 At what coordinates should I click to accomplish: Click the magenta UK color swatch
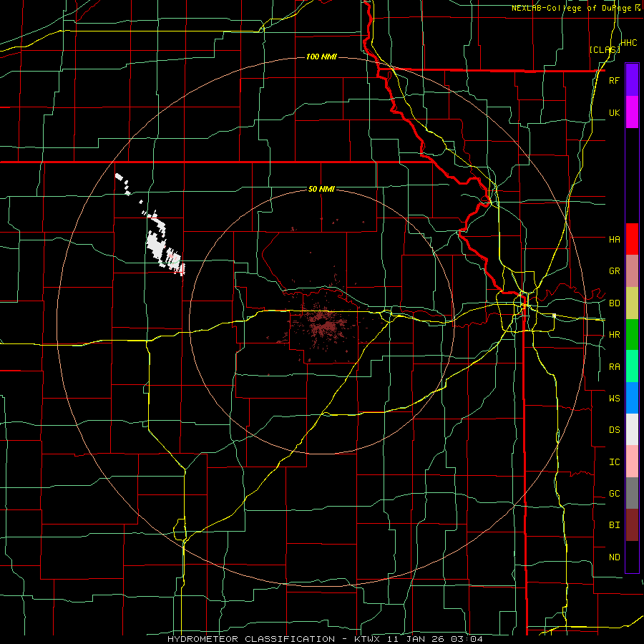(x=632, y=112)
